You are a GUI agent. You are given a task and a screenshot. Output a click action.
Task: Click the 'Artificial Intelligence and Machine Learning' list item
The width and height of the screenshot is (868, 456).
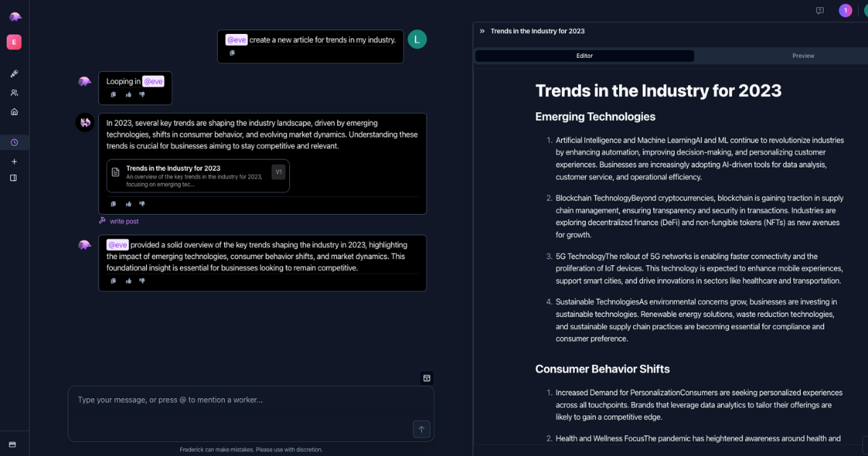700,159
